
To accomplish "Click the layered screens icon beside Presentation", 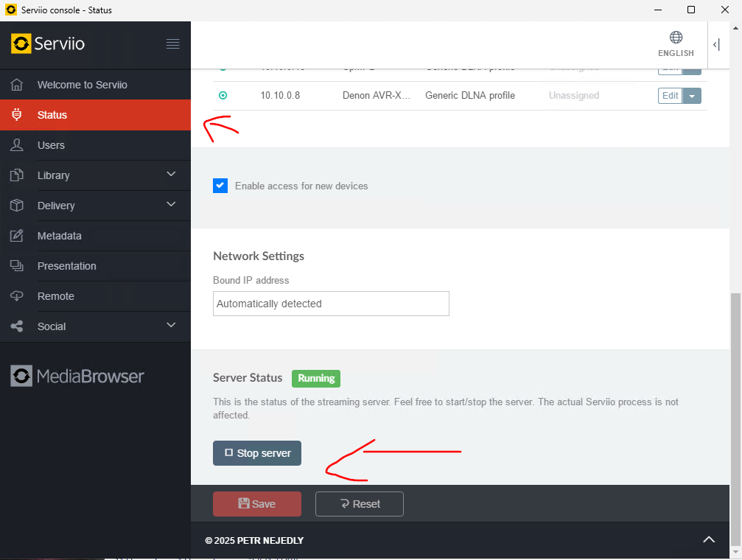I will pyautogui.click(x=16, y=266).
